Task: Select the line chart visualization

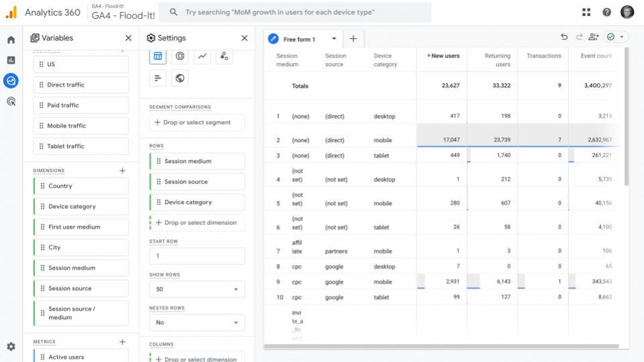Action: (202, 56)
